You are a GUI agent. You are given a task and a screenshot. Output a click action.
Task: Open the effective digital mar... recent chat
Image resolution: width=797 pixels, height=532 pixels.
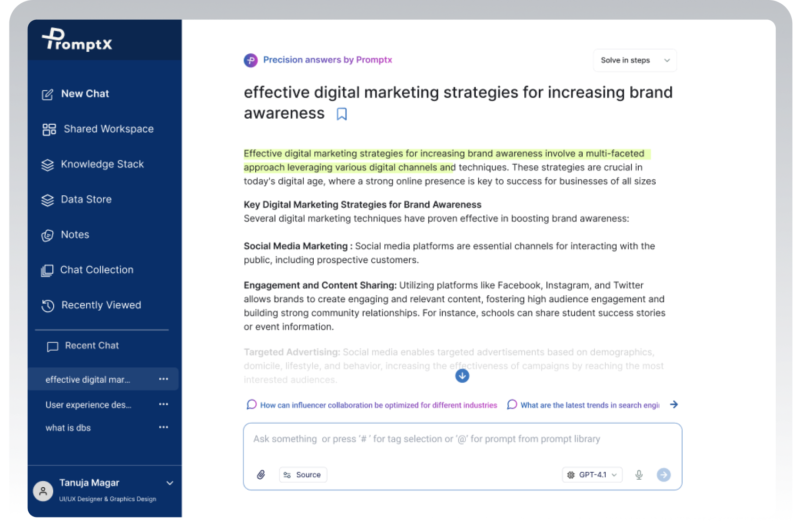coord(103,379)
